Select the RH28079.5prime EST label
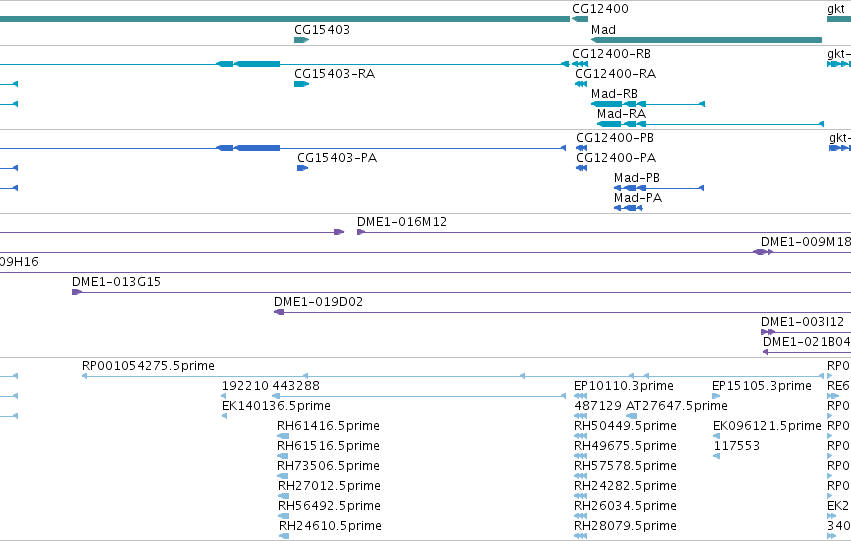Viewport: 851px width, 541px height. pyautogui.click(x=625, y=526)
